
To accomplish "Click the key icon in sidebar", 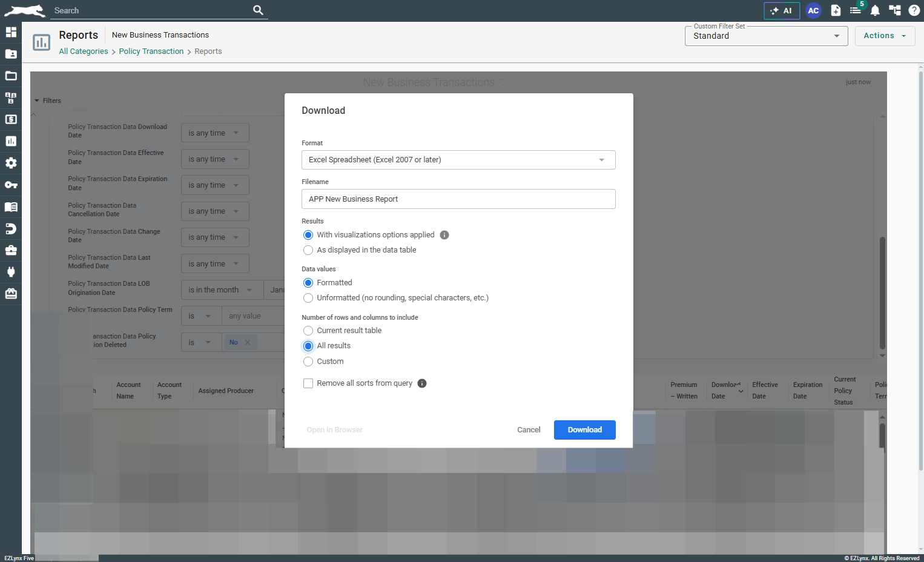I will [11, 185].
